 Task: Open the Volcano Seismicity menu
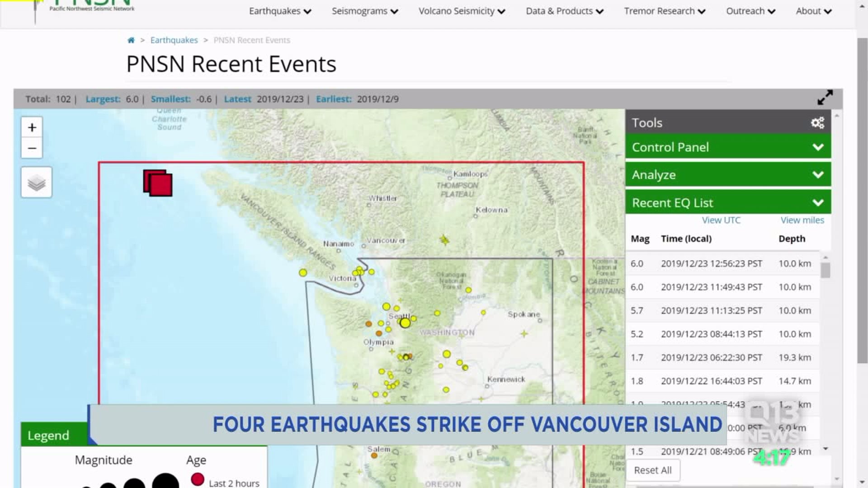(461, 11)
